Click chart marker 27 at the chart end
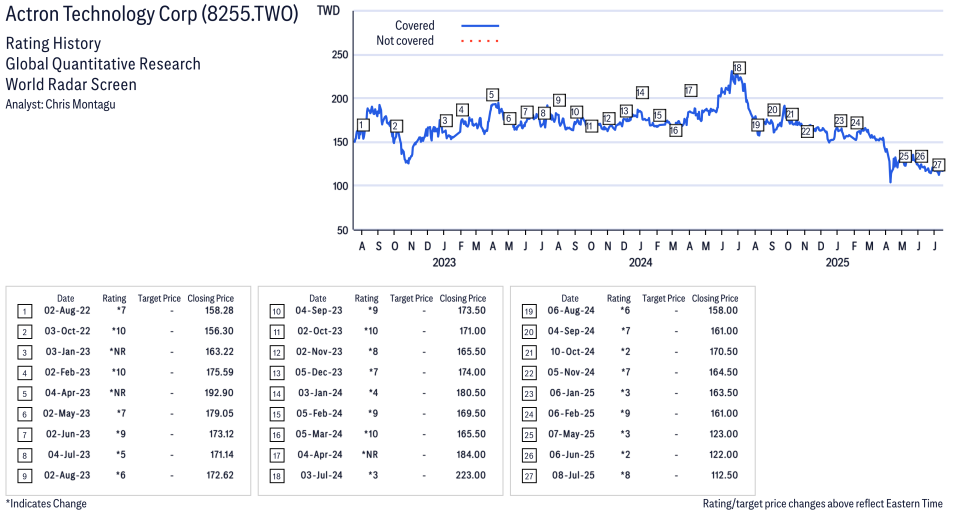Viewport: 954px width, 510px height. (938, 164)
